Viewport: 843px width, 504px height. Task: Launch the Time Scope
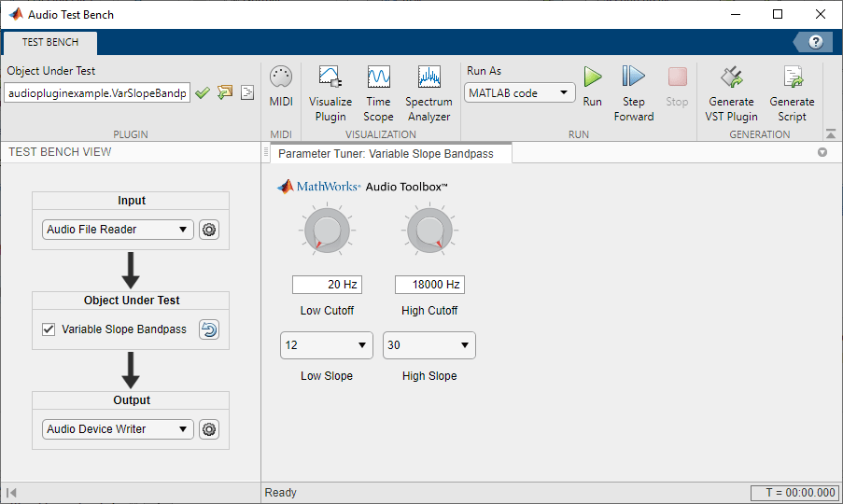pos(378,94)
